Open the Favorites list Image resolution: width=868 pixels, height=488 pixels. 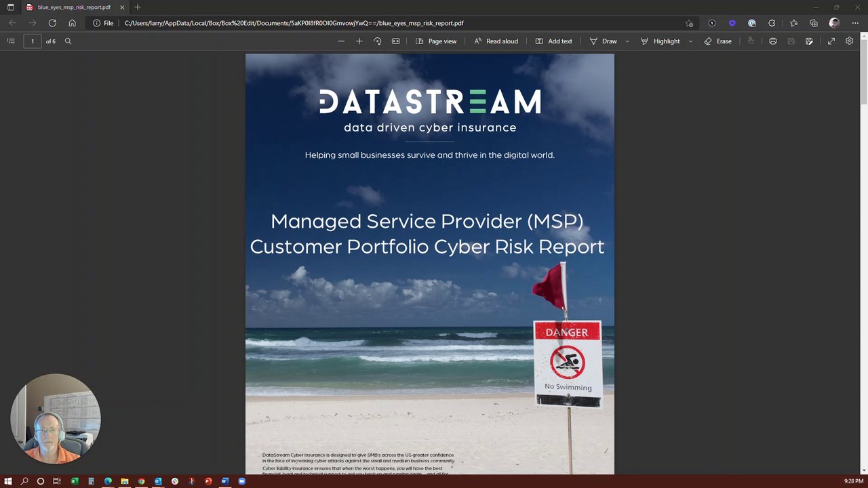pos(793,23)
